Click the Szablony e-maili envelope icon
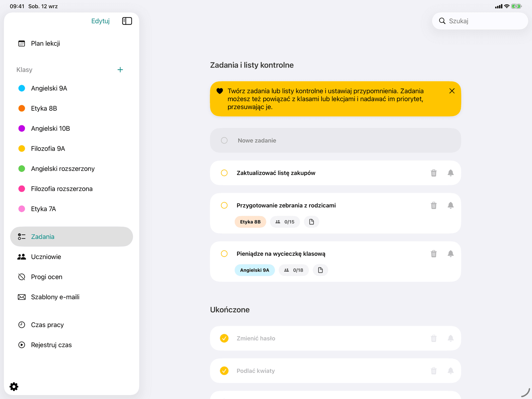 click(22, 297)
